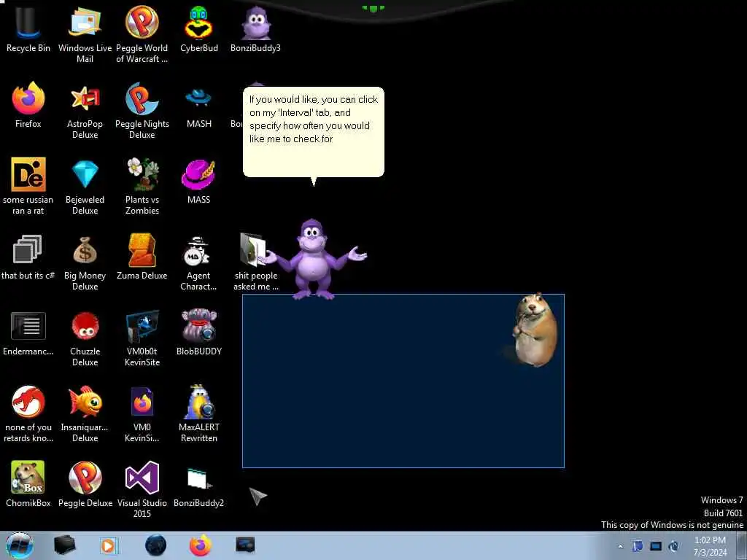This screenshot has height=560, width=747.
Task: Select the BonziBuddy2 desktop icon
Action: pyautogui.click(x=198, y=488)
